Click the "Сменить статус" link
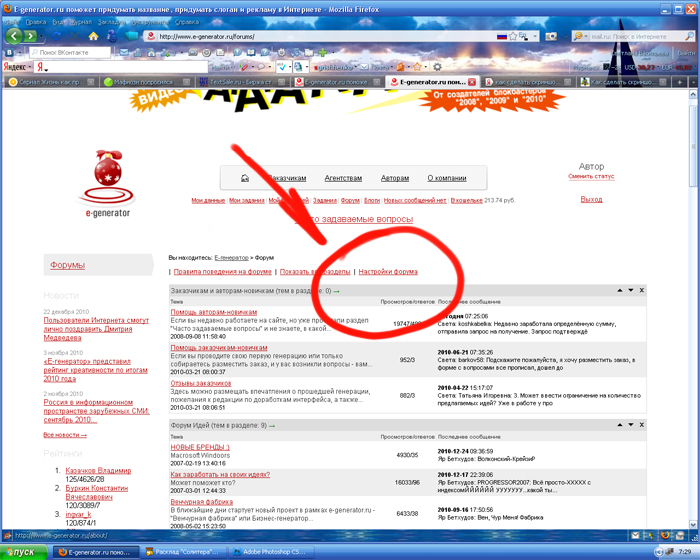This screenshot has height=560, width=700. point(591,176)
